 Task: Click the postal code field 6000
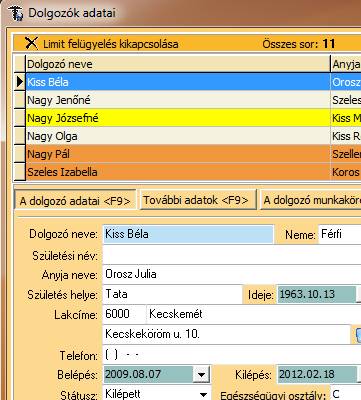point(124,314)
